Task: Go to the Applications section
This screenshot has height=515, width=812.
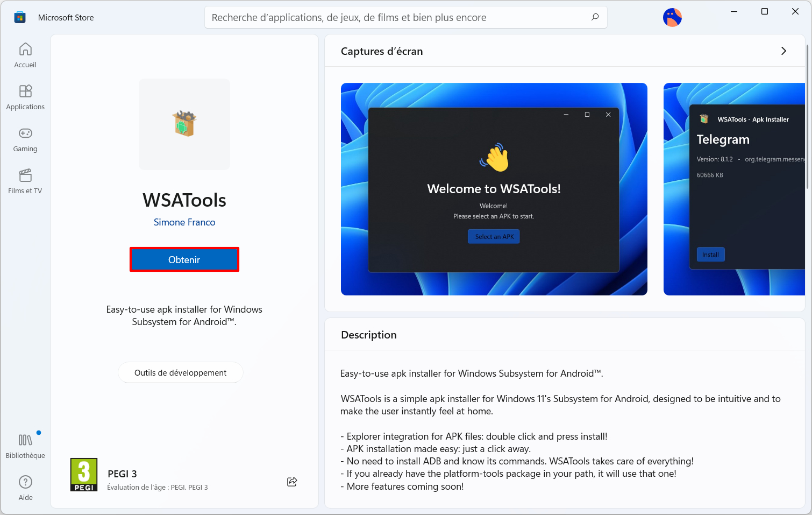Action: tap(25, 97)
